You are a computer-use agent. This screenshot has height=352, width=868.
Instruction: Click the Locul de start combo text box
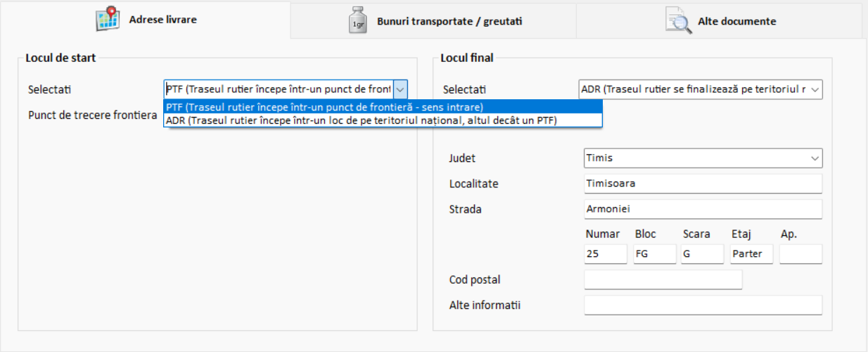point(279,89)
